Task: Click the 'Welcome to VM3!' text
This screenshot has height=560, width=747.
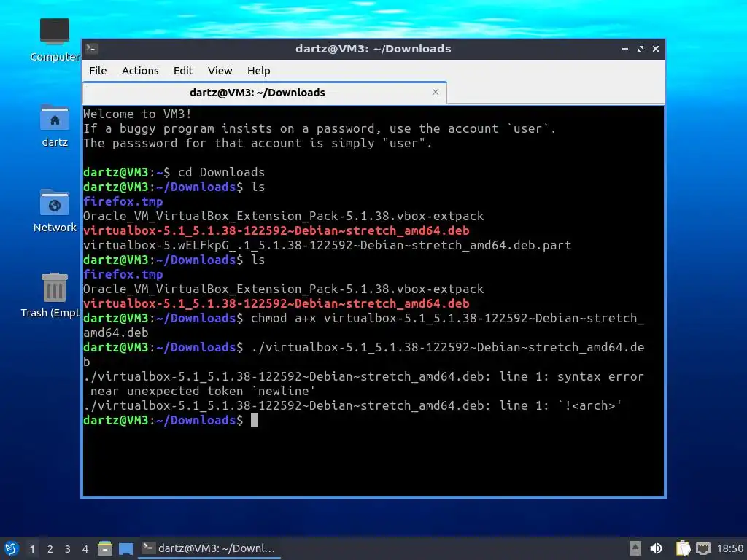Action: pyautogui.click(x=137, y=114)
